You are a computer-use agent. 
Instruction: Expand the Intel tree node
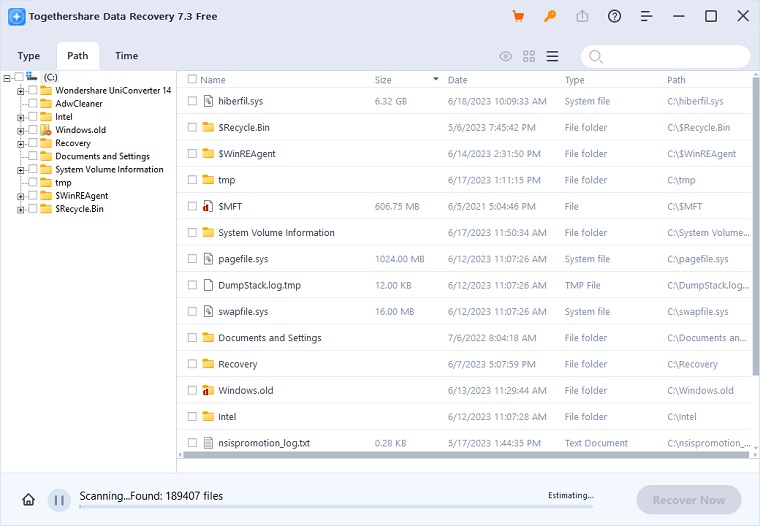click(x=20, y=117)
